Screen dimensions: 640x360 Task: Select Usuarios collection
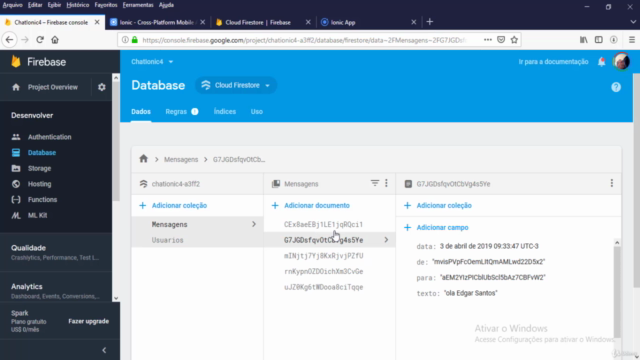pos(197,240)
